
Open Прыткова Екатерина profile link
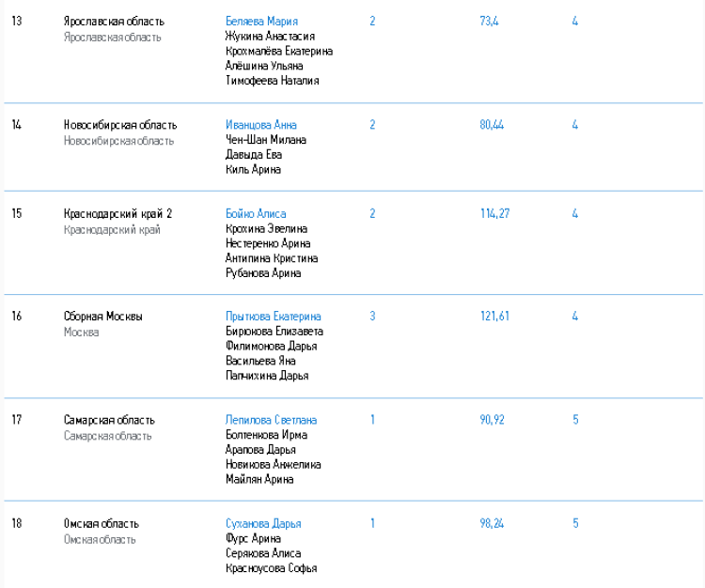pyautogui.click(x=273, y=317)
